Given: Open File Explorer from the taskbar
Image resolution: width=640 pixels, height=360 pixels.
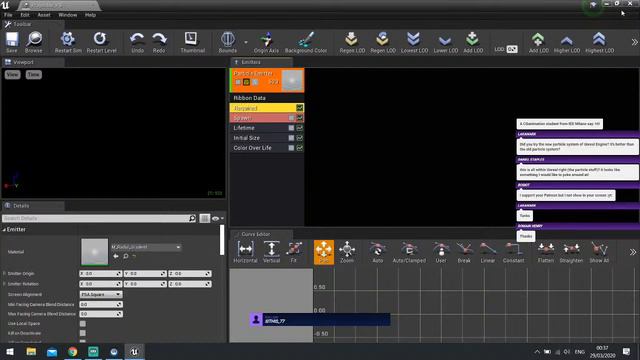Looking at the screenshot, I should pyautogui.click(x=31, y=351).
